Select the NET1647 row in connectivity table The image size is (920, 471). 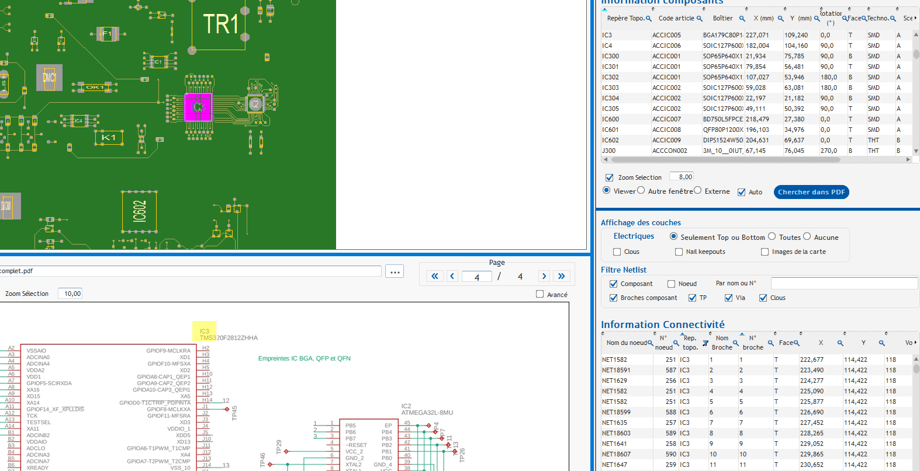(x=757, y=465)
